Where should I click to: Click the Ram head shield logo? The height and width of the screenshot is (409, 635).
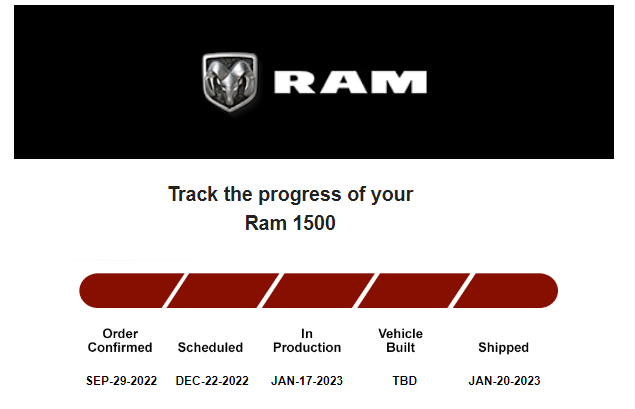(x=230, y=82)
